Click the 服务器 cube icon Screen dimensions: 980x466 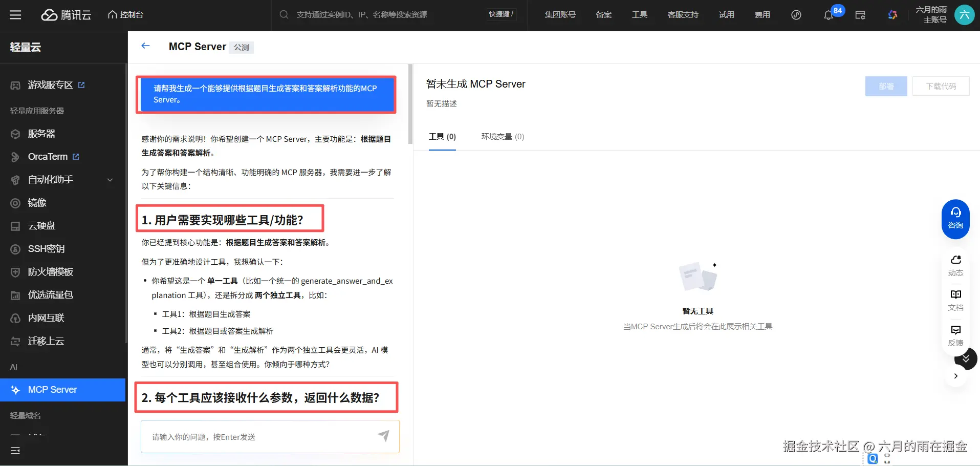15,134
